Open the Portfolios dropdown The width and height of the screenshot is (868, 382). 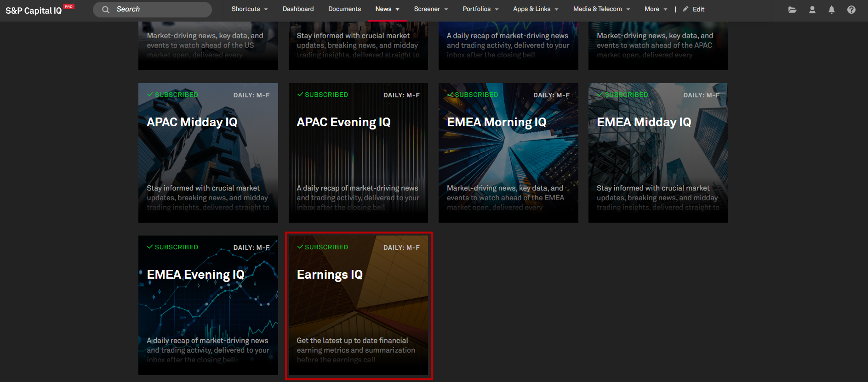coord(480,9)
